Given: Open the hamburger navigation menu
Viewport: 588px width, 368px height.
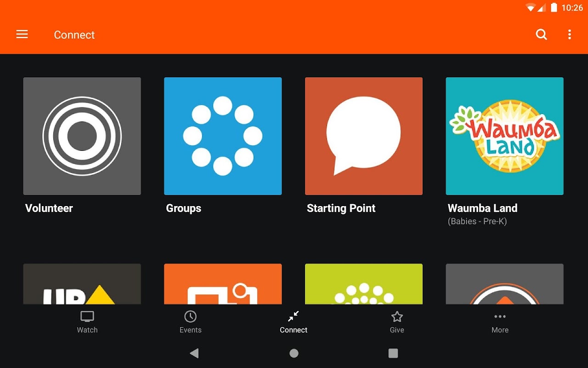Looking at the screenshot, I should [x=22, y=34].
